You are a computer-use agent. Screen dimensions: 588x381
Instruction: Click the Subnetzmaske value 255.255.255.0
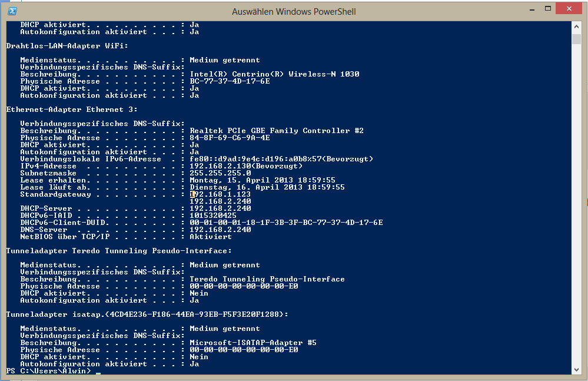point(220,173)
